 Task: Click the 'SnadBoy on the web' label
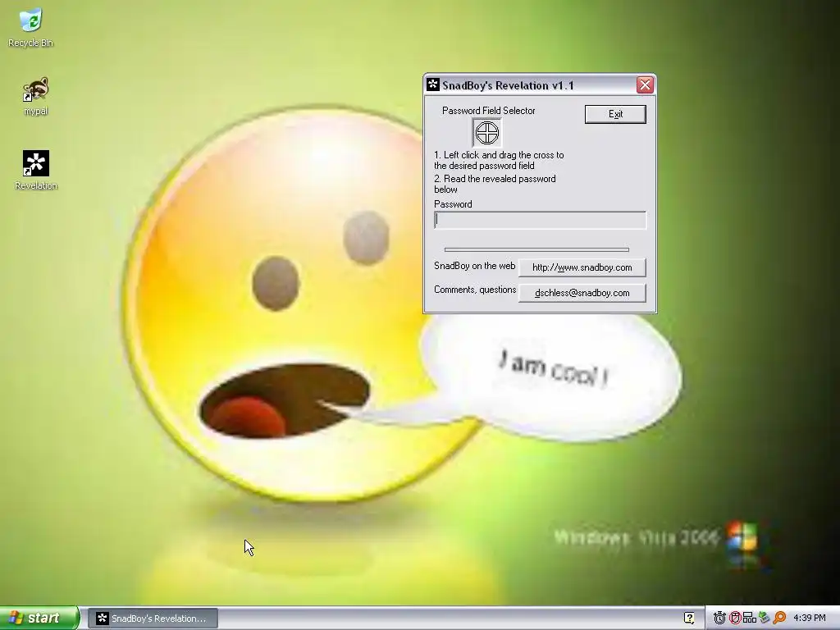(475, 266)
